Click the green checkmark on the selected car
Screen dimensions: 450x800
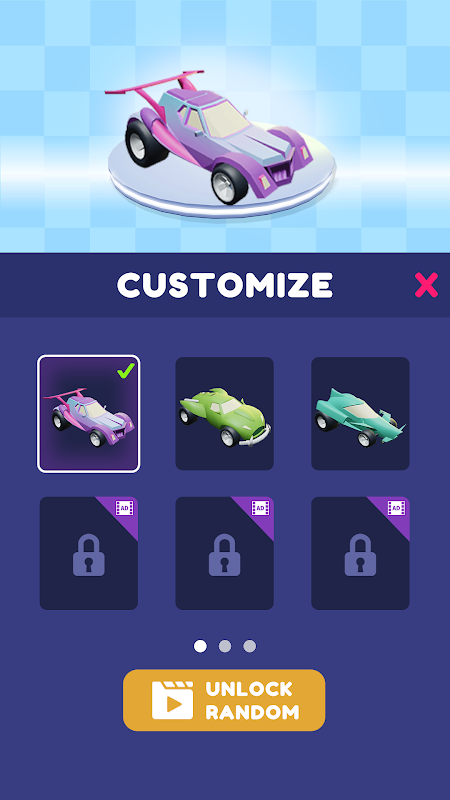[126, 371]
